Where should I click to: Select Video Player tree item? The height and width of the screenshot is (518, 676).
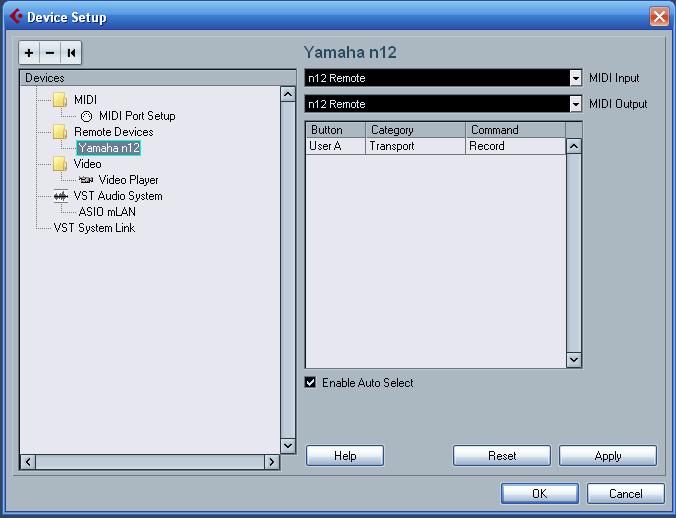point(128,180)
